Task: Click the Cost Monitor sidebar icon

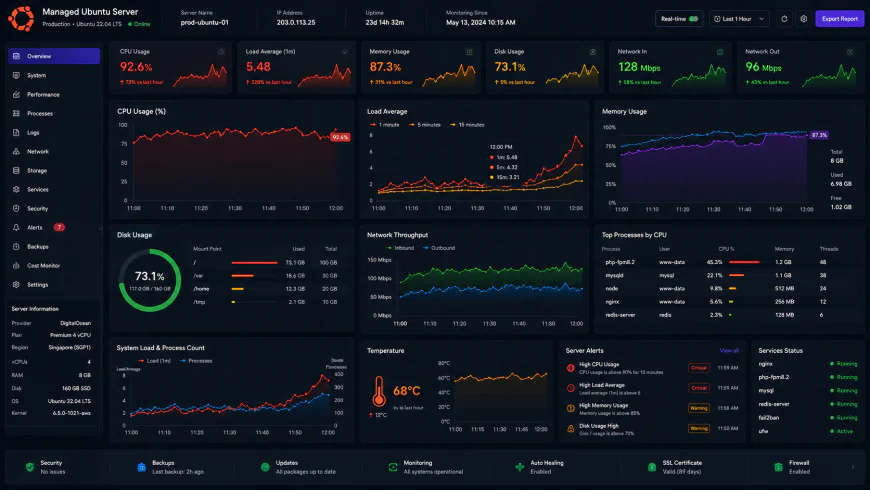Action: click(16, 265)
